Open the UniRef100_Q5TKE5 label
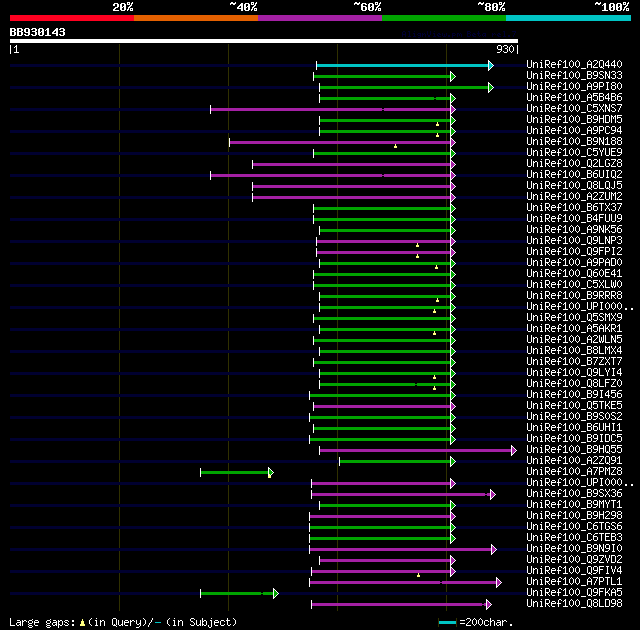Viewport: 640px width, 630px height. pos(574,406)
